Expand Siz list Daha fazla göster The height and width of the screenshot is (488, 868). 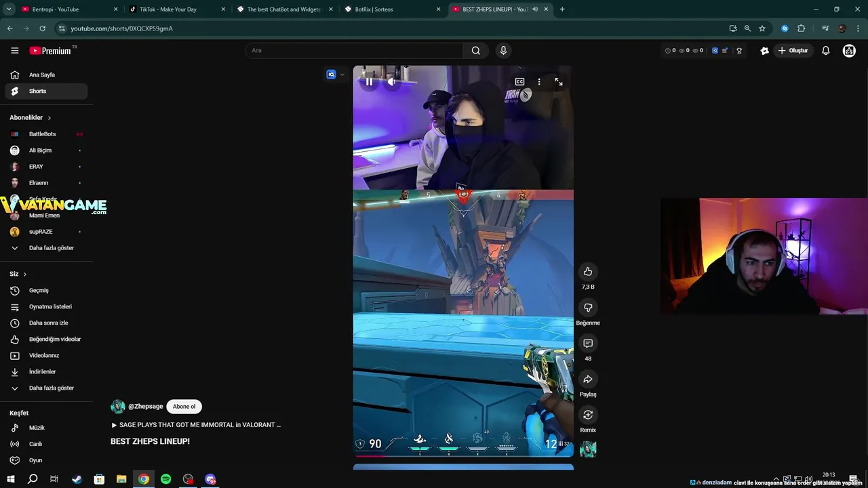(46, 388)
